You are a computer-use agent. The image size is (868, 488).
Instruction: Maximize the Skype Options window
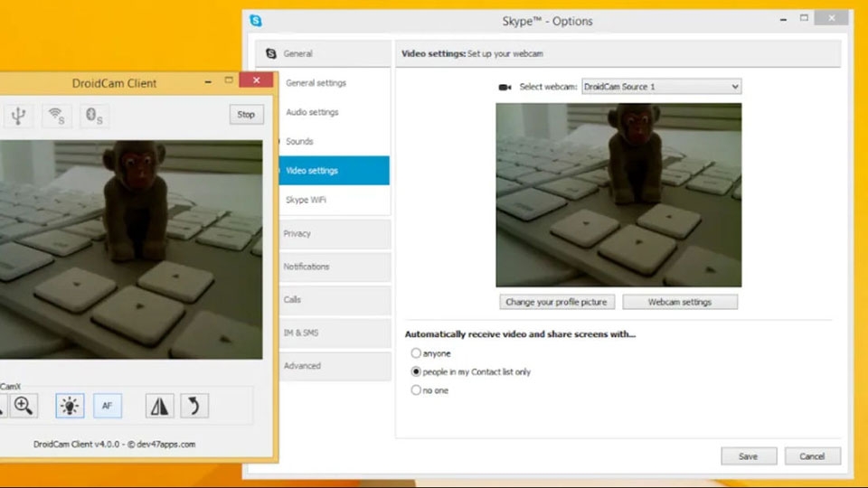click(805, 19)
